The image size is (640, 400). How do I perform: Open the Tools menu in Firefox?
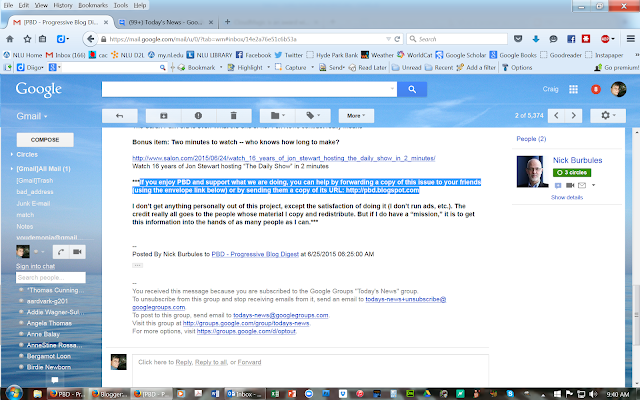[121, 5]
